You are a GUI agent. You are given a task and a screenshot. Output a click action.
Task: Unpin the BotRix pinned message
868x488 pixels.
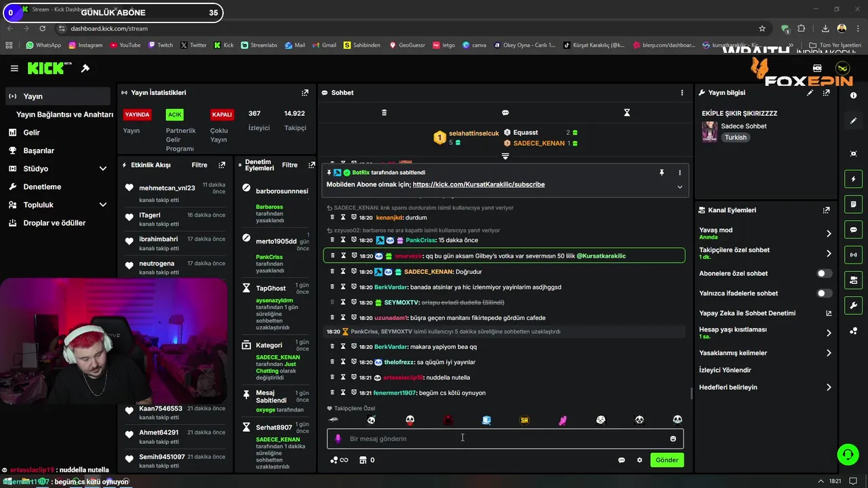[662, 173]
